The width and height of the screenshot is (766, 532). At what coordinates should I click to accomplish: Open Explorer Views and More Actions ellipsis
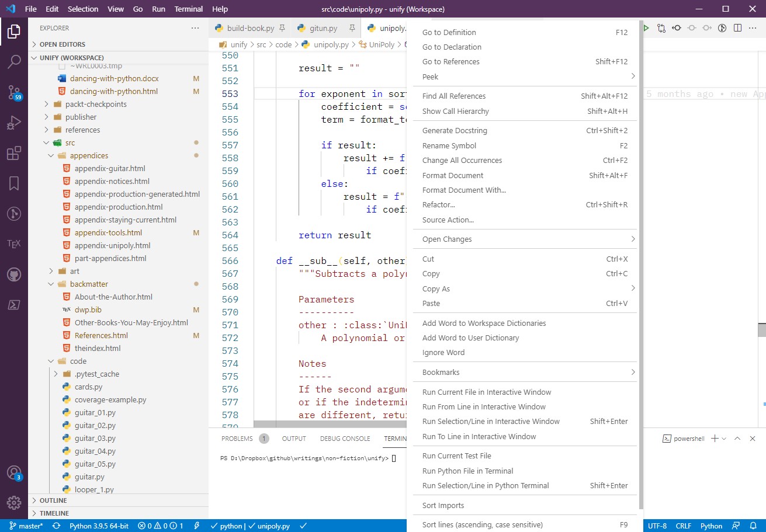pos(195,28)
